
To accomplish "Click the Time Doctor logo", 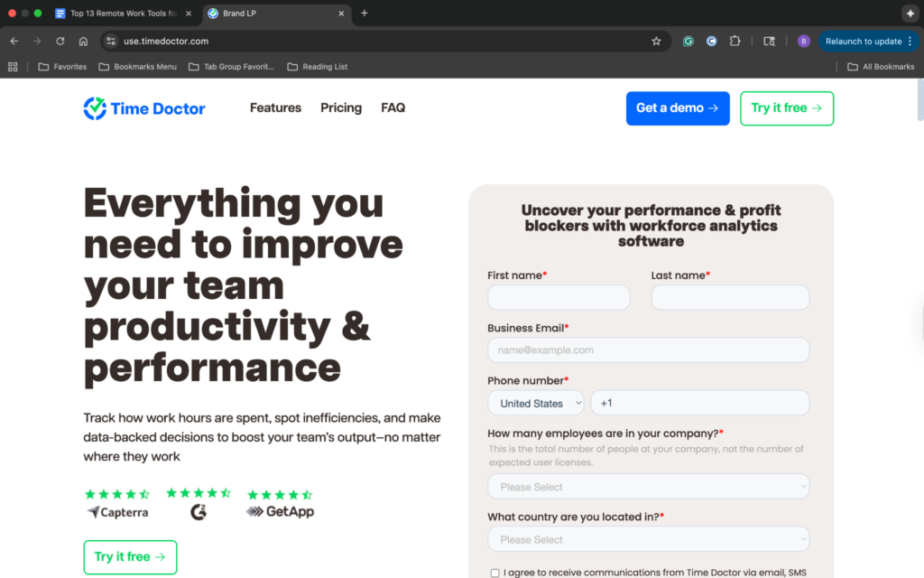I will [144, 108].
